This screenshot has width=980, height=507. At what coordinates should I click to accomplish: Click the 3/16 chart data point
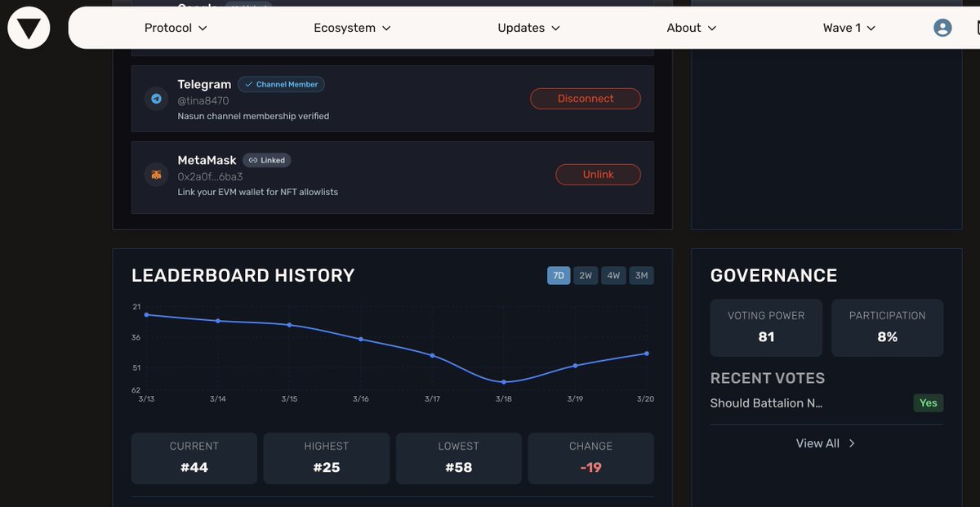click(x=361, y=339)
